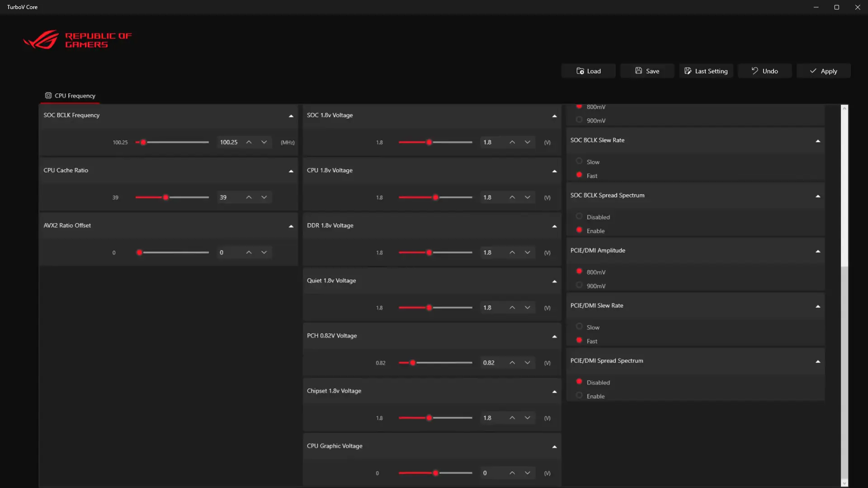Viewport: 868px width, 488px height.
Task: Click the ROG Republic of Gamers logo
Action: [x=77, y=40]
